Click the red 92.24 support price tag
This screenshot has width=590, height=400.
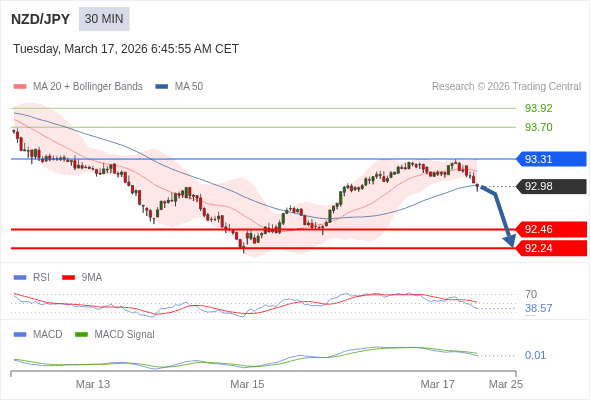[551, 248]
